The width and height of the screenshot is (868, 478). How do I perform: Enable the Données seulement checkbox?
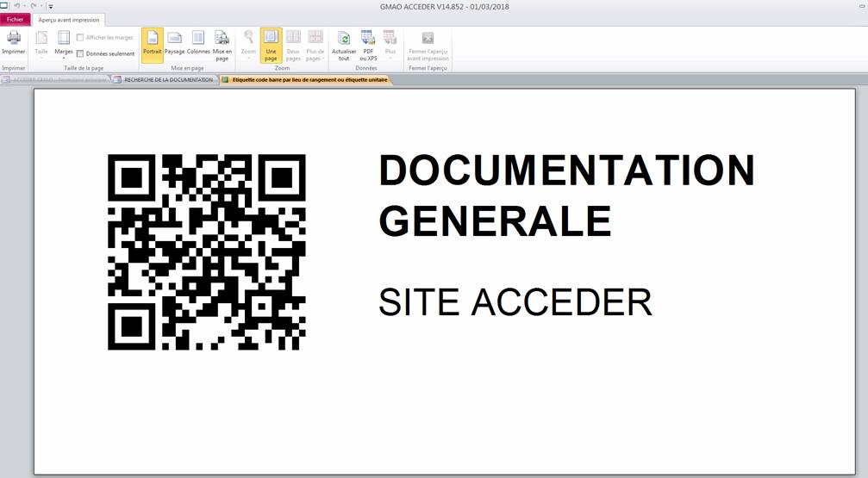click(x=79, y=53)
